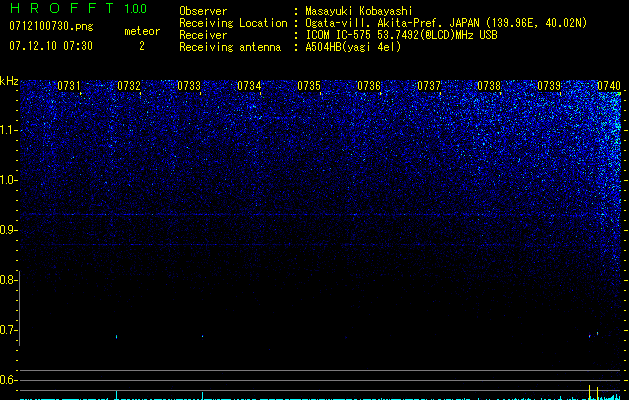This screenshot has height=400, width=629.
Task: Click the 0732 time marker
Action: click(x=129, y=86)
